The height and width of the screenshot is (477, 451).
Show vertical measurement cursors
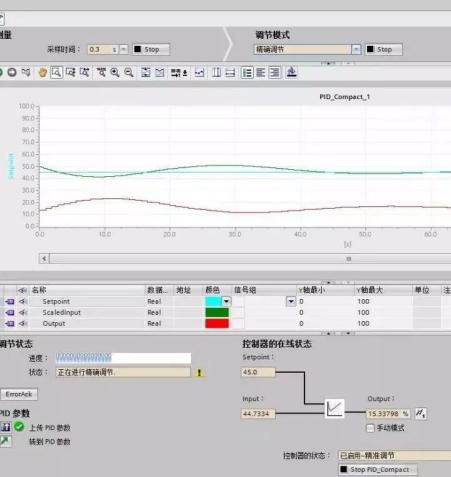point(217,72)
